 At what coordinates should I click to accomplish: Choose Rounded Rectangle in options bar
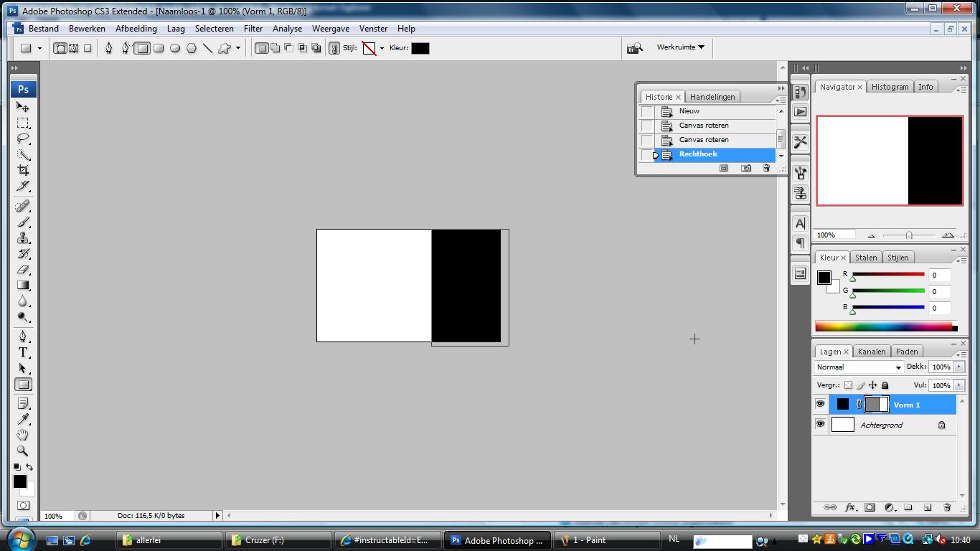[x=159, y=48]
